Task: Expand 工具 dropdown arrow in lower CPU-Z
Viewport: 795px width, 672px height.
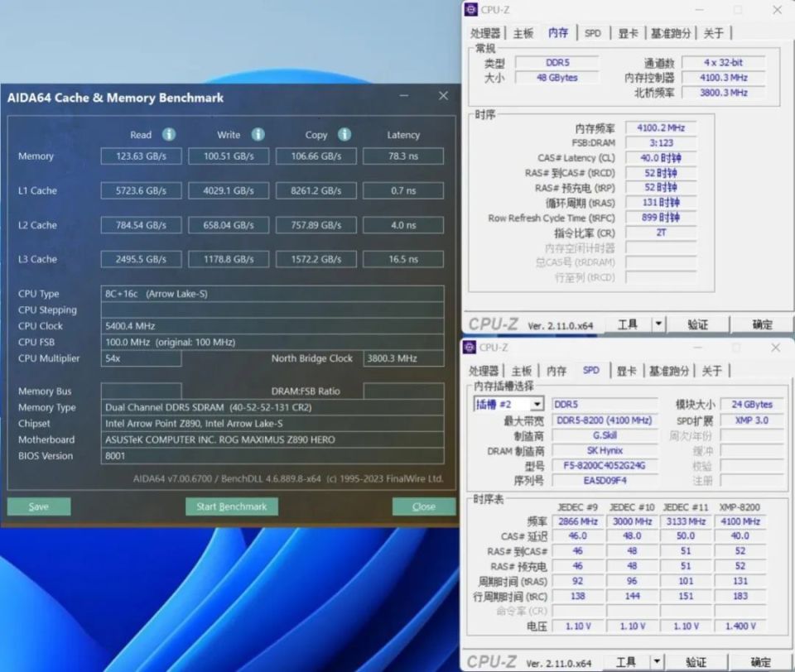Action: click(657, 662)
